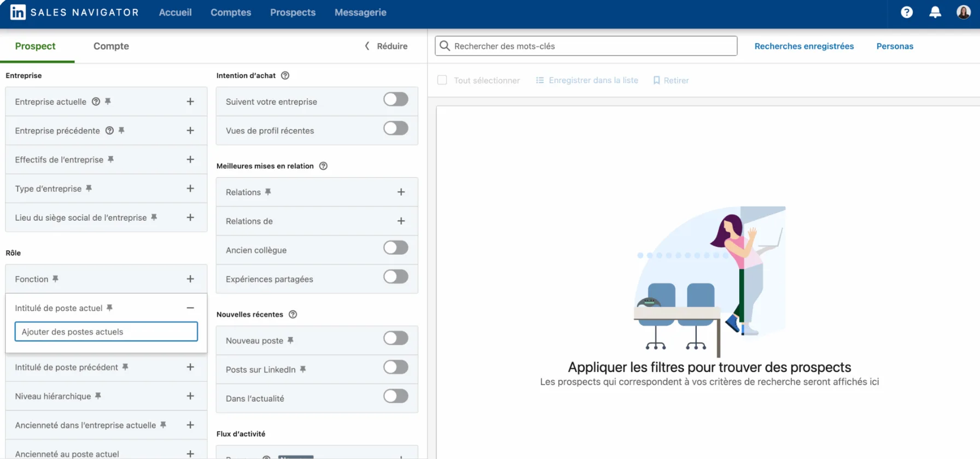Pin the Lieu du siège social filter
Viewport: 980px width, 459px height.
[x=154, y=217]
